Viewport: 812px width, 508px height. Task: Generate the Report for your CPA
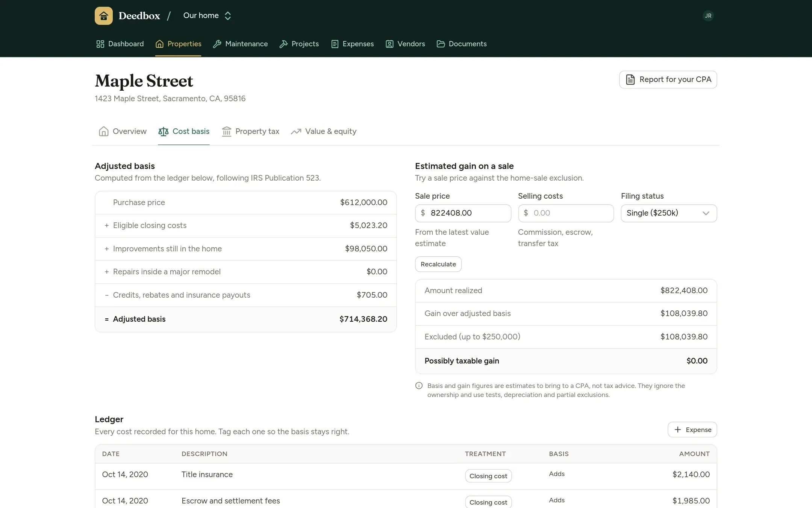668,79
